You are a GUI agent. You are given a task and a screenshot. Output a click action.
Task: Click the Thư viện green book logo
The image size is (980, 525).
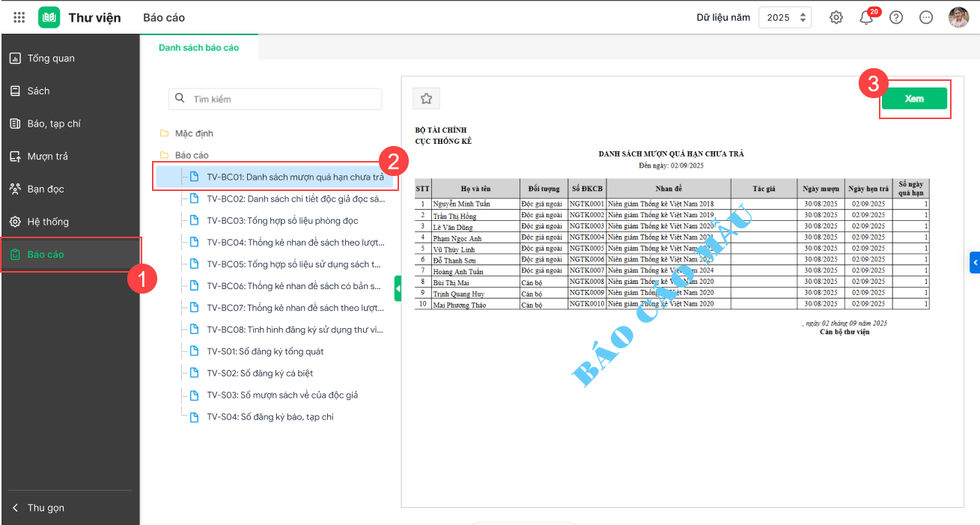[49, 17]
